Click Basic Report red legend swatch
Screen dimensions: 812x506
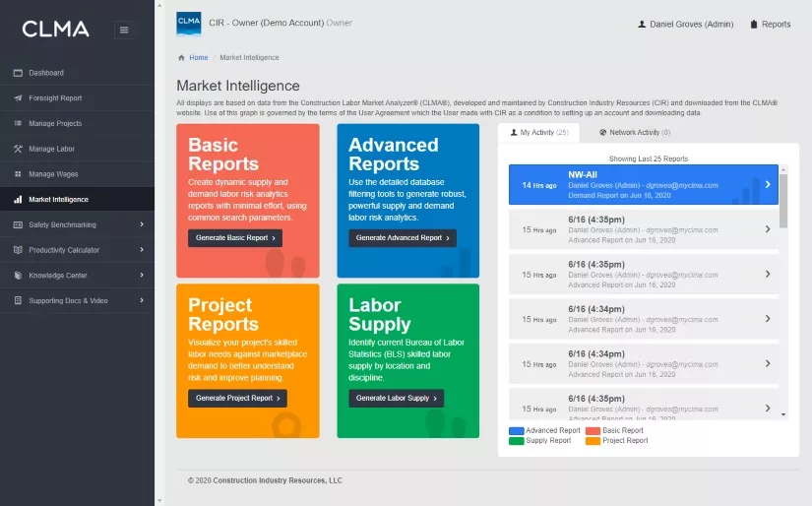click(593, 431)
